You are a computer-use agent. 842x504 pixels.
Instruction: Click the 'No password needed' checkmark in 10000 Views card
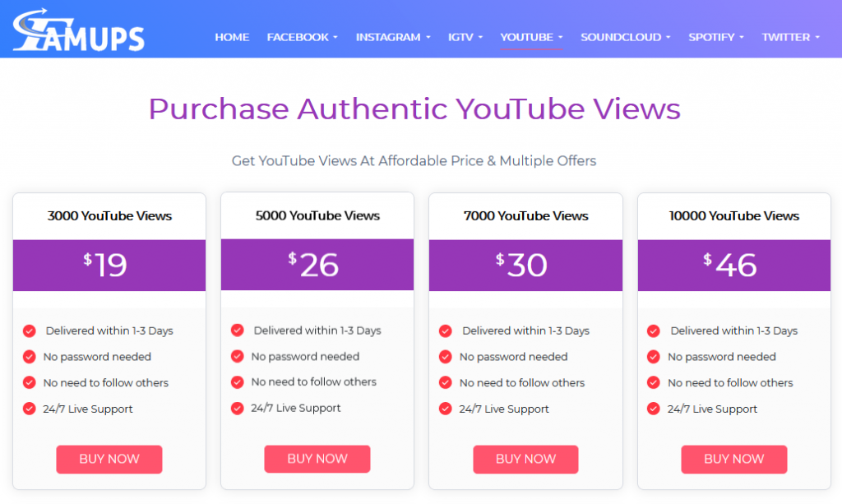click(654, 356)
